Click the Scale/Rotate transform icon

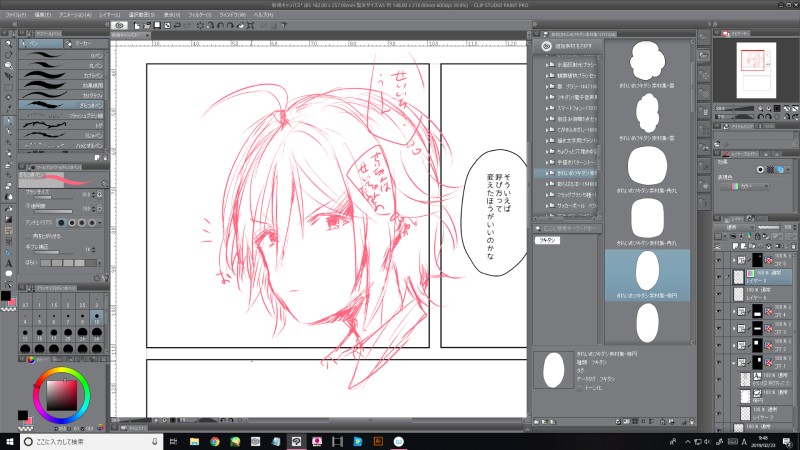251,25
